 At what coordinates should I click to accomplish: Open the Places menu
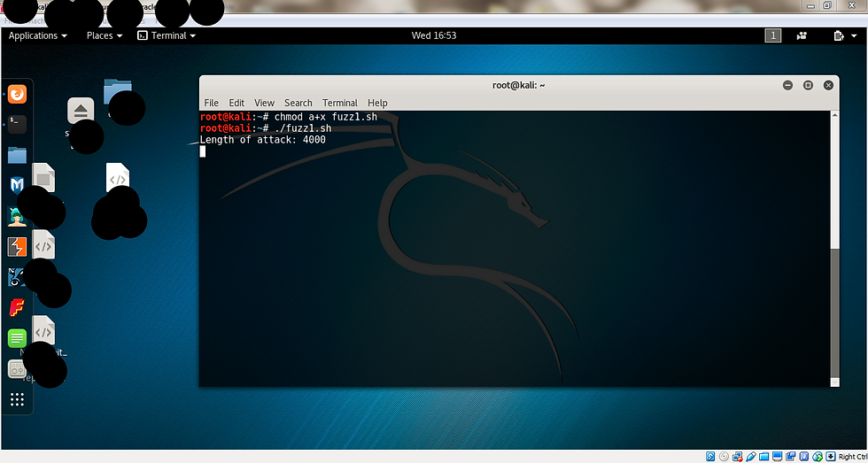[105, 35]
